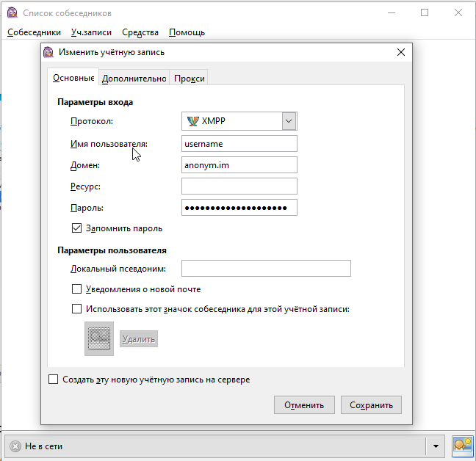Open the Уч.записи menu
Screen dimensions: 476x461
click(91, 32)
